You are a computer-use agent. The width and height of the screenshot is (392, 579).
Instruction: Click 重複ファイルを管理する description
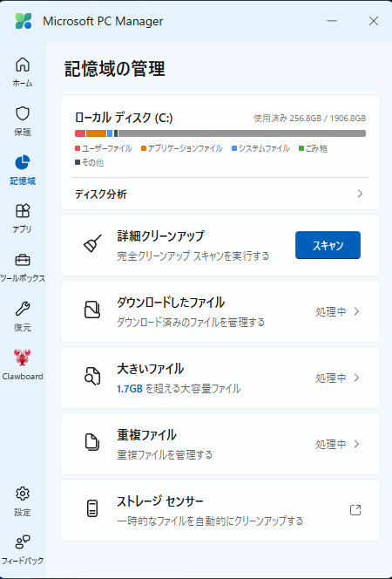165,455
